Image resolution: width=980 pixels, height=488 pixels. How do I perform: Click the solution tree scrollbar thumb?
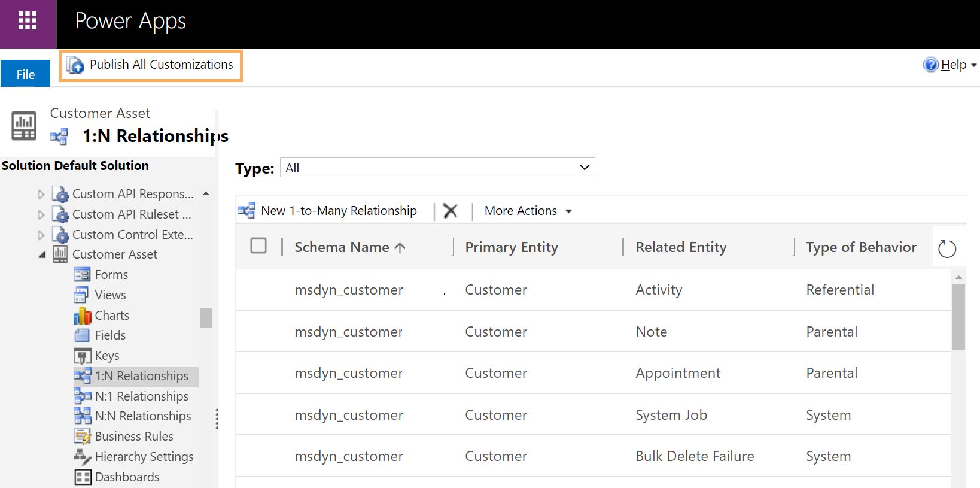(x=206, y=318)
